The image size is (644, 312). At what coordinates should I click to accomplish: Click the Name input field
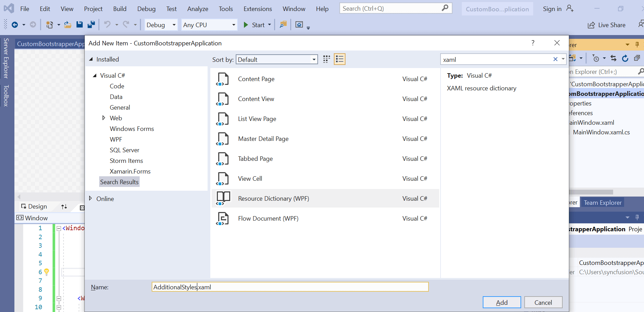(290, 287)
